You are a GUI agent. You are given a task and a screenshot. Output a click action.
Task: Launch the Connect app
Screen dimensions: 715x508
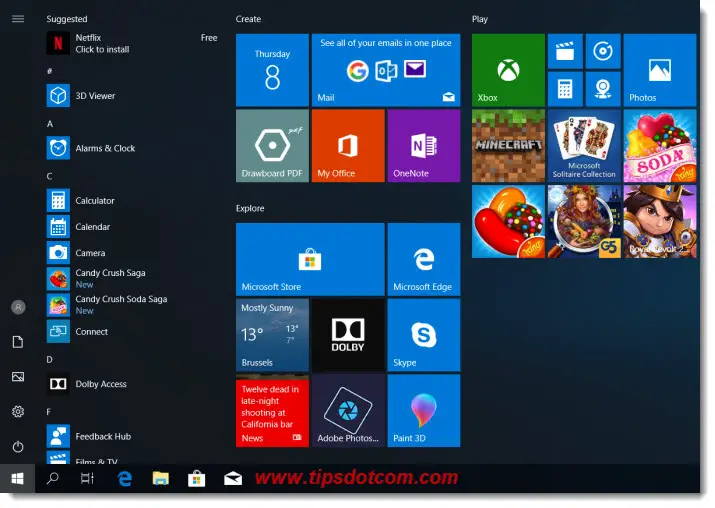132,332
